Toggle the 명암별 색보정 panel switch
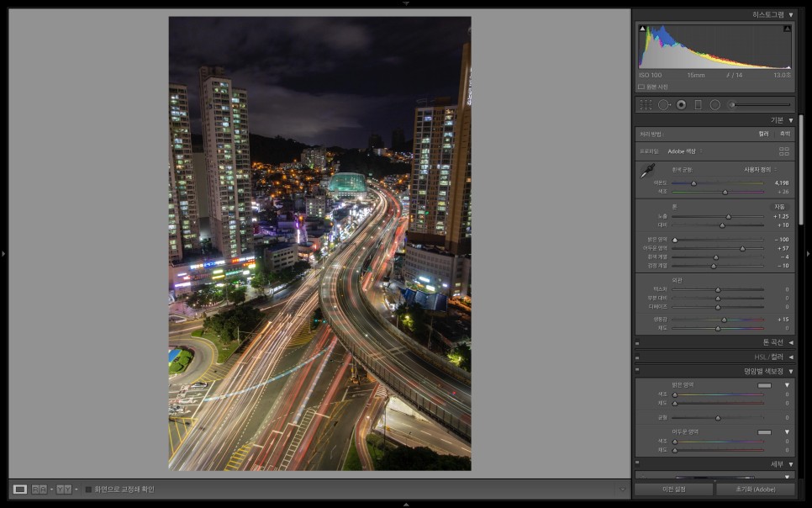This screenshot has height=508, width=812. (x=637, y=371)
